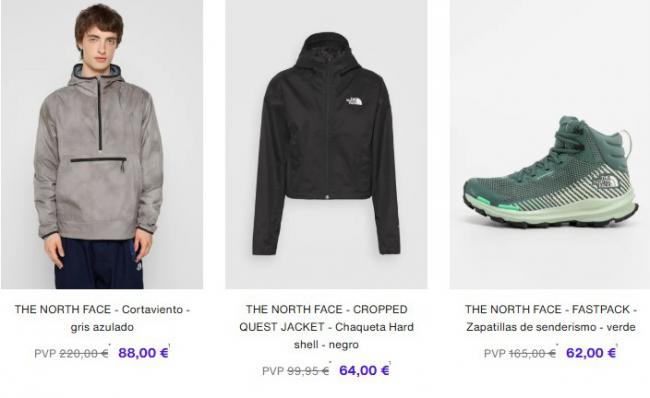Screen dimensions: 650x398
Task: Click The North Face logo on black jacket
Action: tap(354, 101)
